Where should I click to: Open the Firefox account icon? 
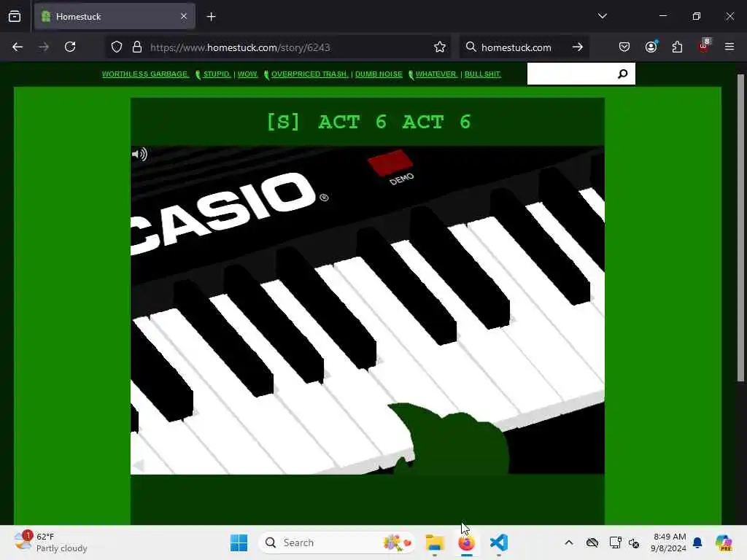pos(651,47)
